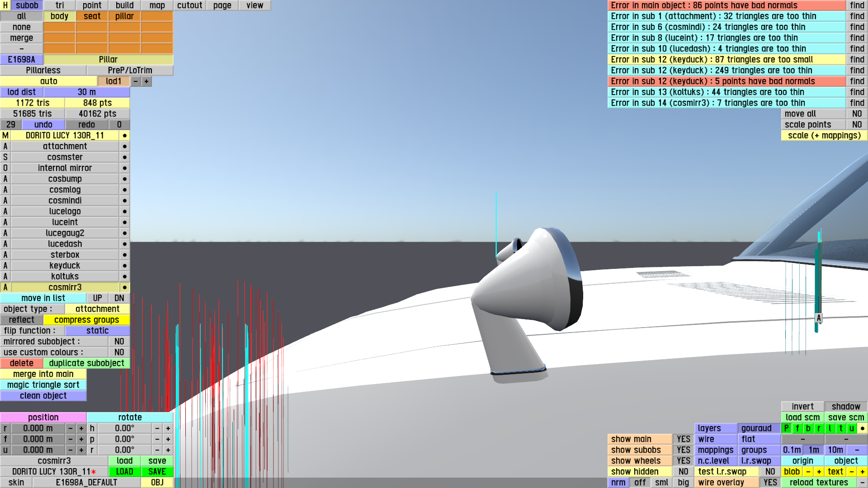868x488 pixels.
Task: Toggle visibility dot for keyduck subobject
Action: click(124, 266)
